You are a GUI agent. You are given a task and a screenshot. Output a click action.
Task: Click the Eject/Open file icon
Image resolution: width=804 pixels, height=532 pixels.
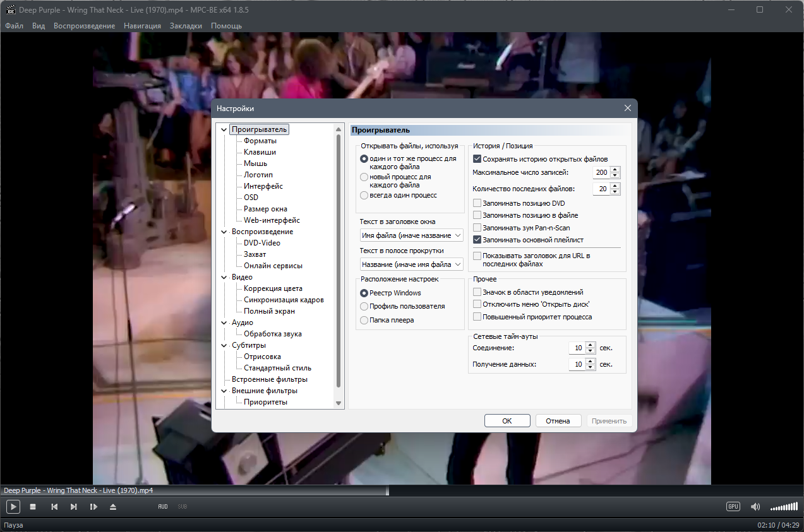[113, 507]
